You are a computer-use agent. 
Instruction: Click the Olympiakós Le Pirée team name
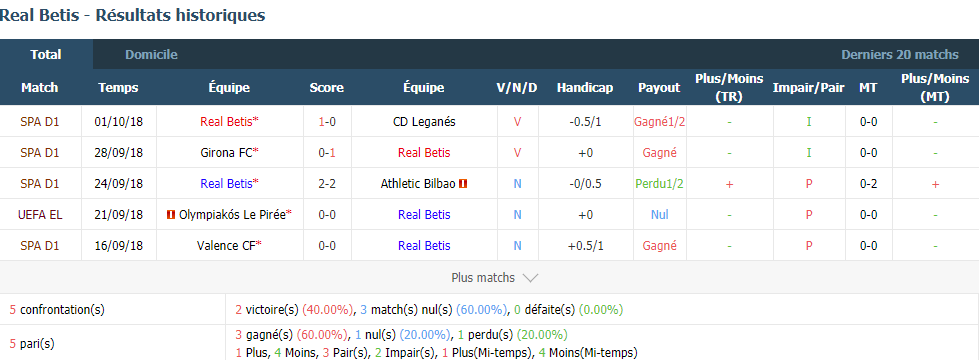point(232,215)
